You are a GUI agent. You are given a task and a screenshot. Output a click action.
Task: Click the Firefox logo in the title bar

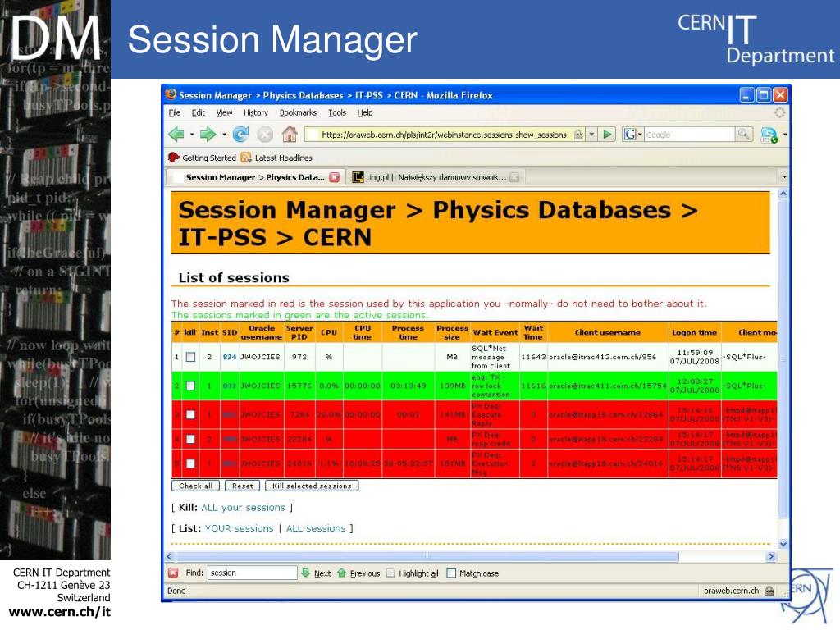[x=171, y=95]
